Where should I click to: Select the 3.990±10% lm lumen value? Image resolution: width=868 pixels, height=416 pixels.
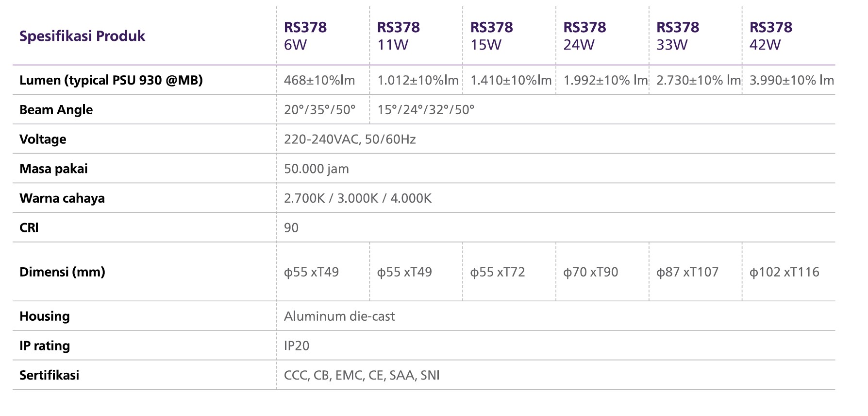pos(791,80)
